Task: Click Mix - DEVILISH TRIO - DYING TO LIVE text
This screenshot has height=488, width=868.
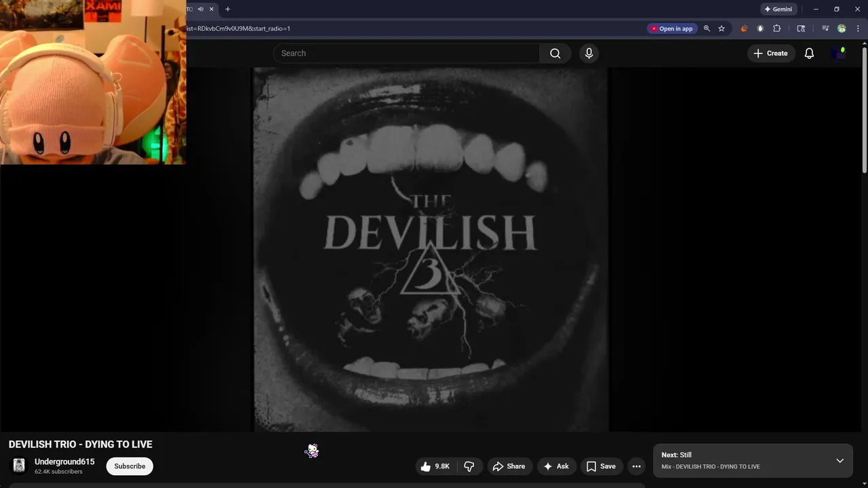Action: pyautogui.click(x=711, y=466)
